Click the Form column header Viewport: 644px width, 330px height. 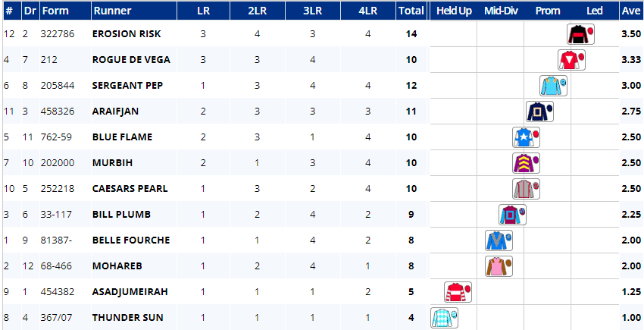[x=56, y=11]
